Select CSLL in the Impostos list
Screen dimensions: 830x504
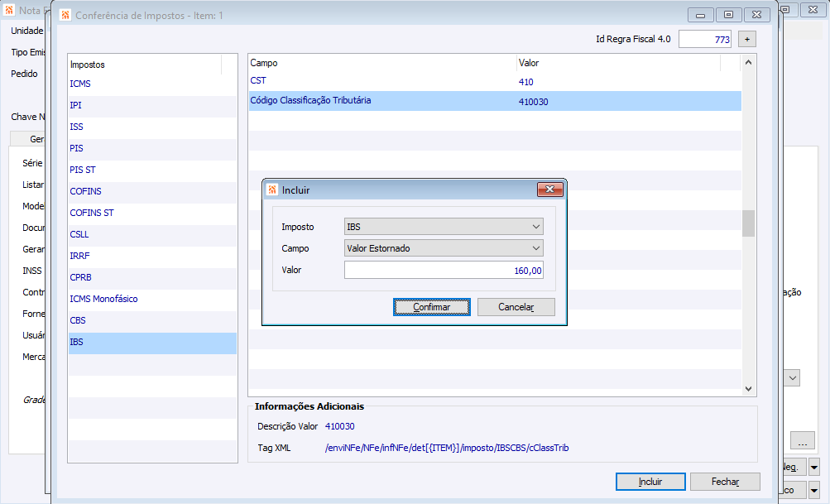[x=152, y=234]
